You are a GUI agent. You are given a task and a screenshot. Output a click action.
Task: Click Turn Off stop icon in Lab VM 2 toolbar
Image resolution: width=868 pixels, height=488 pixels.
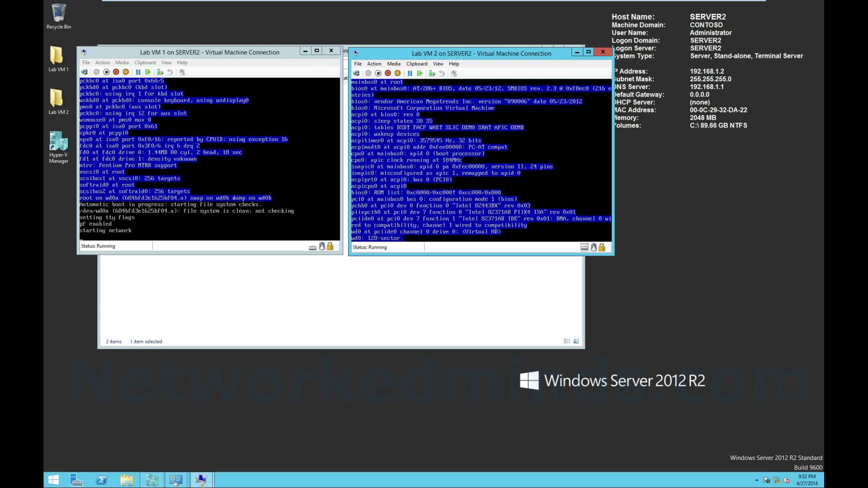tap(378, 73)
